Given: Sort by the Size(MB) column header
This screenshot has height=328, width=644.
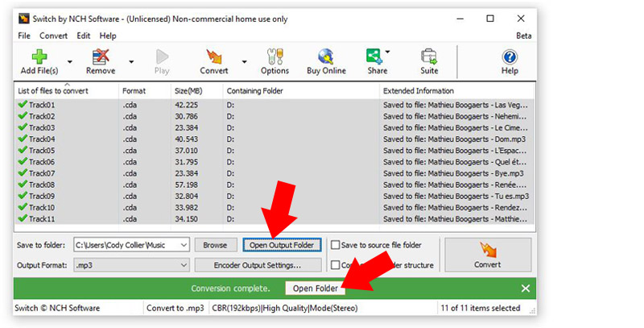Looking at the screenshot, I should (196, 91).
